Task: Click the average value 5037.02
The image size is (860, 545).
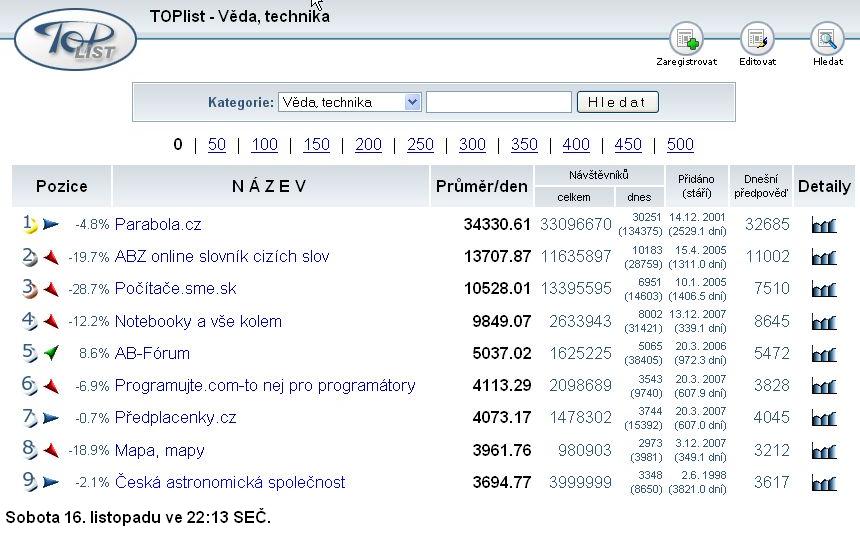Action: (x=502, y=353)
